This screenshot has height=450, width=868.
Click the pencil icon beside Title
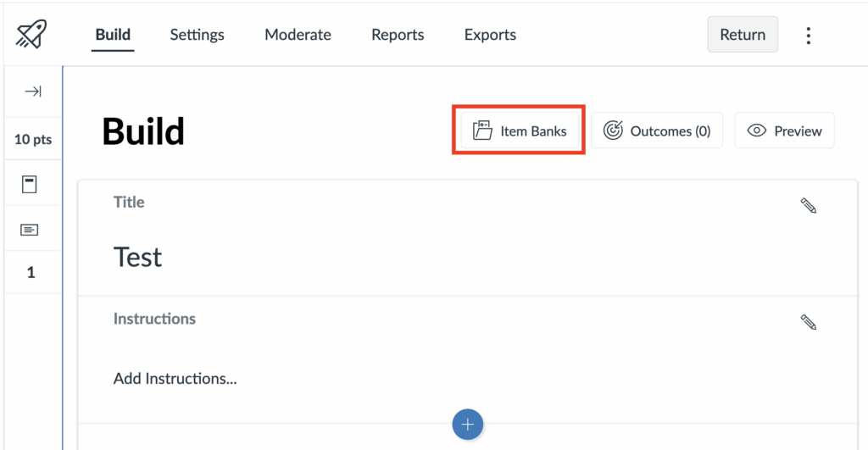point(808,205)
